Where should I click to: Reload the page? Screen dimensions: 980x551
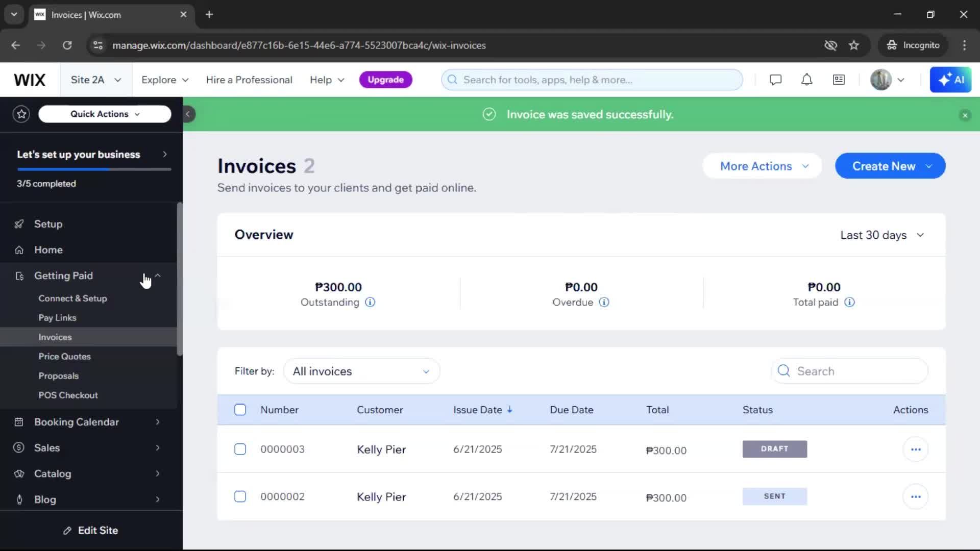point(67,45)
